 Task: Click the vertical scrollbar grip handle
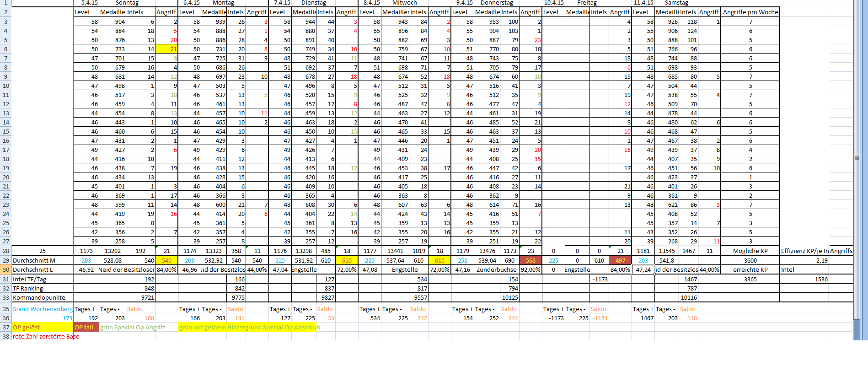(857, 158)
